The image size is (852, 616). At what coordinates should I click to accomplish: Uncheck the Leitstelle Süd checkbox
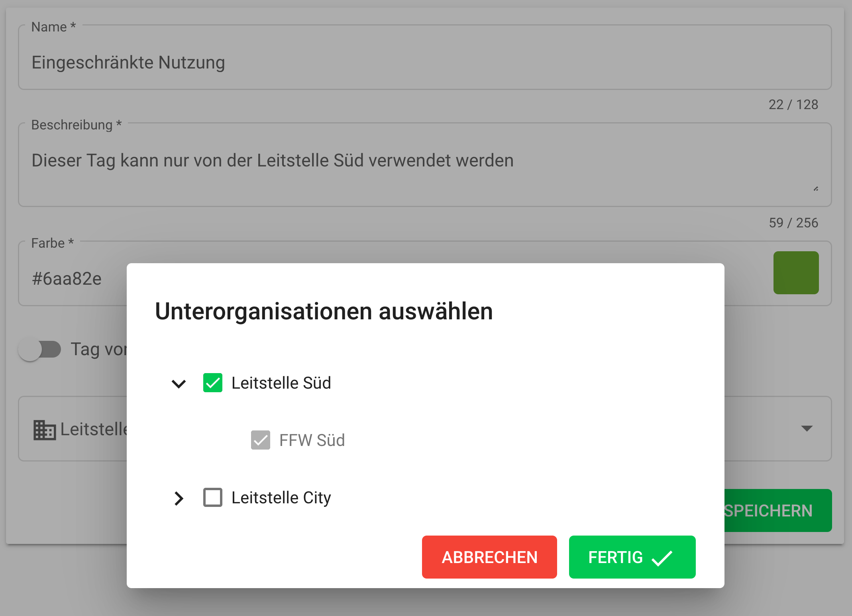213,383
